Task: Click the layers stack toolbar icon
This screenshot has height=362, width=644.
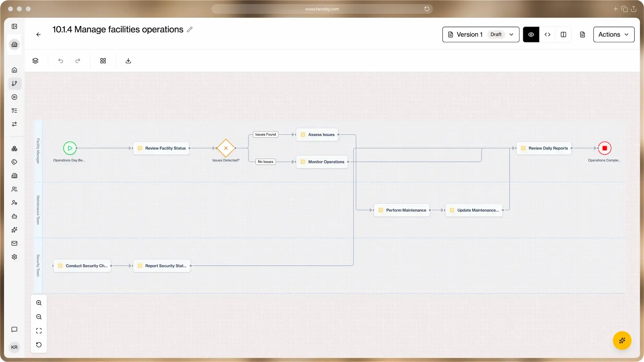Action: [x=35, y=61]
